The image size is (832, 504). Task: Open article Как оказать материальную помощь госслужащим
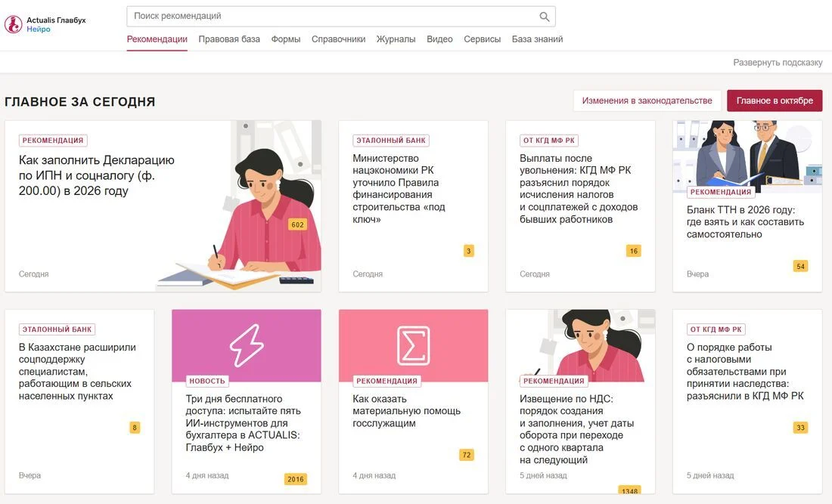[406, 411]
